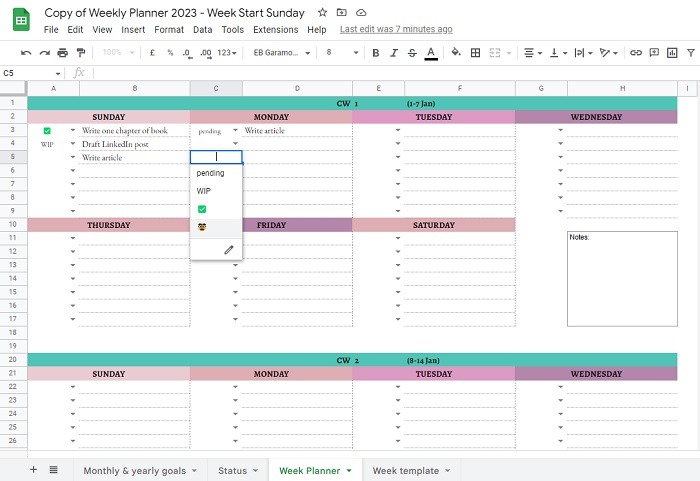Star this document

tap(322, 13)
